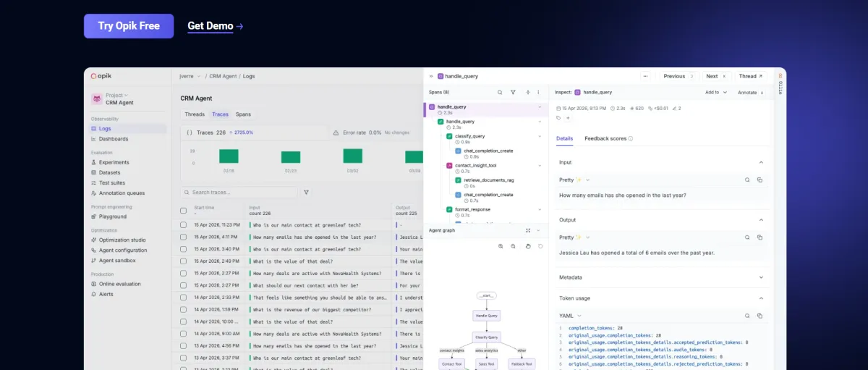The image size is (868, 370).
Task: Collapse the contact_insight_tool span
Action: coord(540,165)
